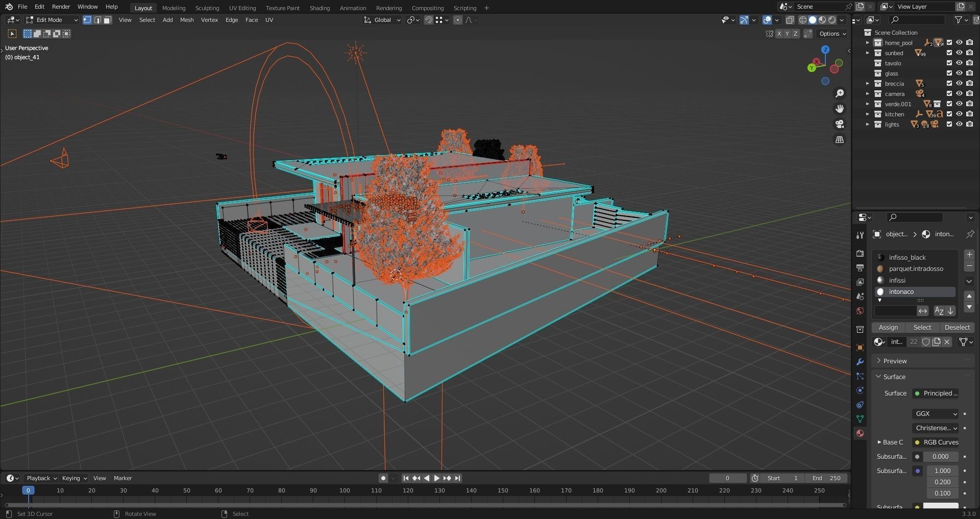
Task: Switch to the Modeling workspace tab
Action: (x=174, y=8)
